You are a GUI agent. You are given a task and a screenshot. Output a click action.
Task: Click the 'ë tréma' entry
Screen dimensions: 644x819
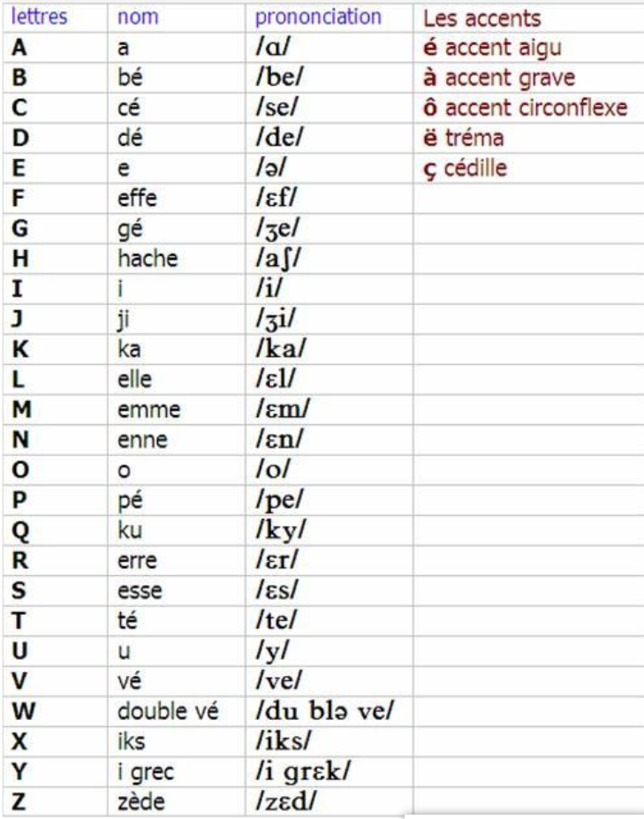click(x=464, y=138)
